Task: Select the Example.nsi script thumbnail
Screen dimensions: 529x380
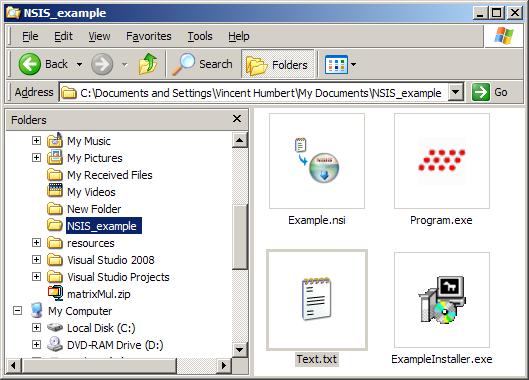Action: click(x=317, y=161)
